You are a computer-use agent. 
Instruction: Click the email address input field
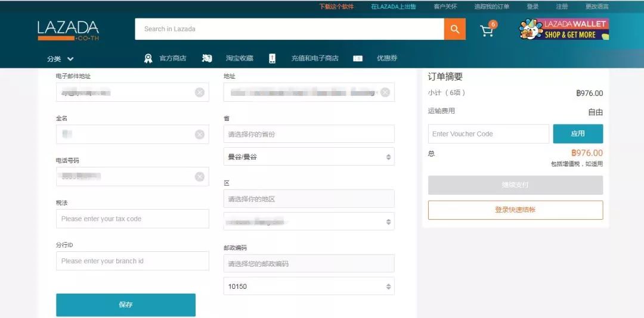coord(132,92)
